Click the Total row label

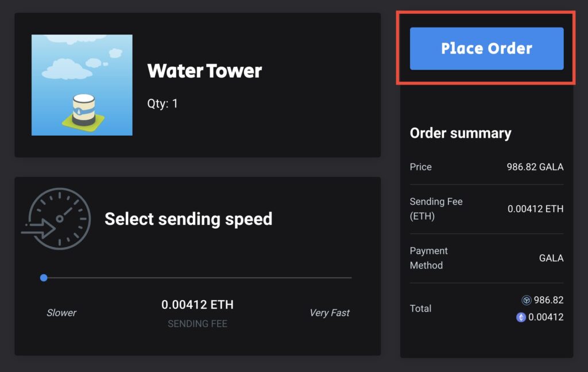(x=420, y=309)
